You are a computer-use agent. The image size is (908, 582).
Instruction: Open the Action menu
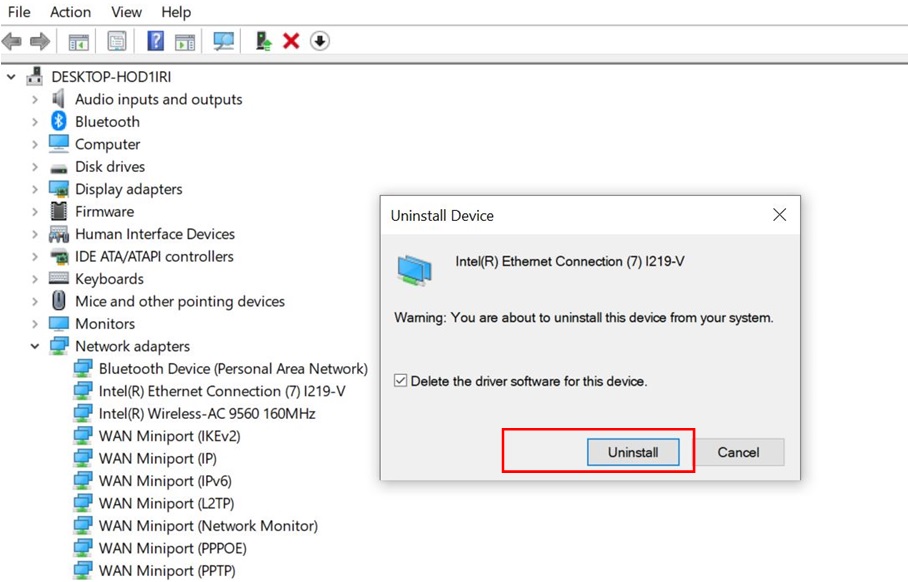(x=70, y=12)
